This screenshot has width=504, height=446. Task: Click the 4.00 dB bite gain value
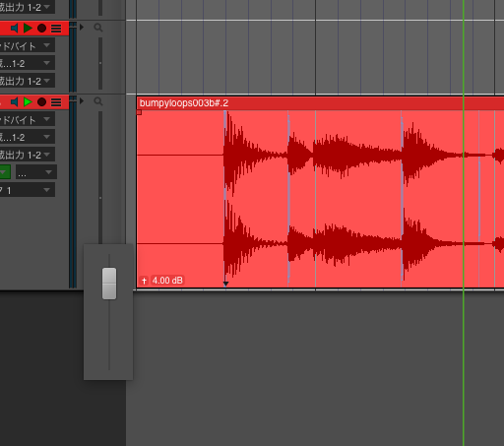[x=167, y=281]
